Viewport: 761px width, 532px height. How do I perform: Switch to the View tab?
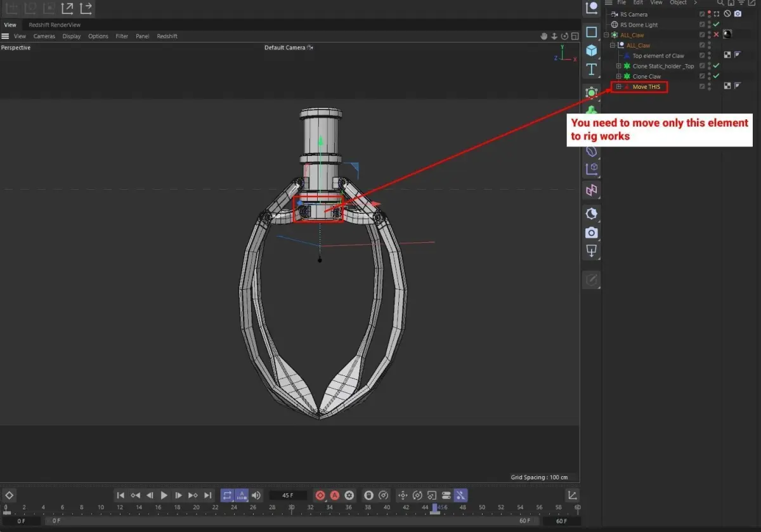pyautogui.click(x=10, y=25)
